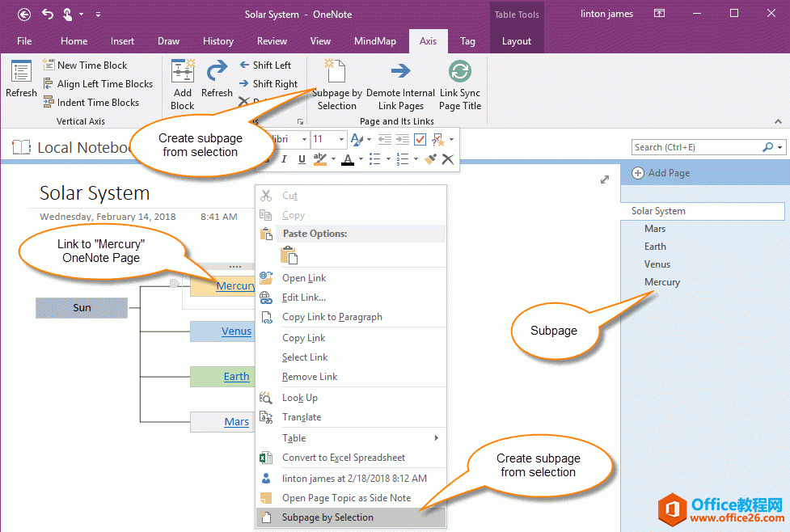Choose Convert to Excel Spreadsheet from menu
This screenshot has height=532, width=790.
point(340,457)
